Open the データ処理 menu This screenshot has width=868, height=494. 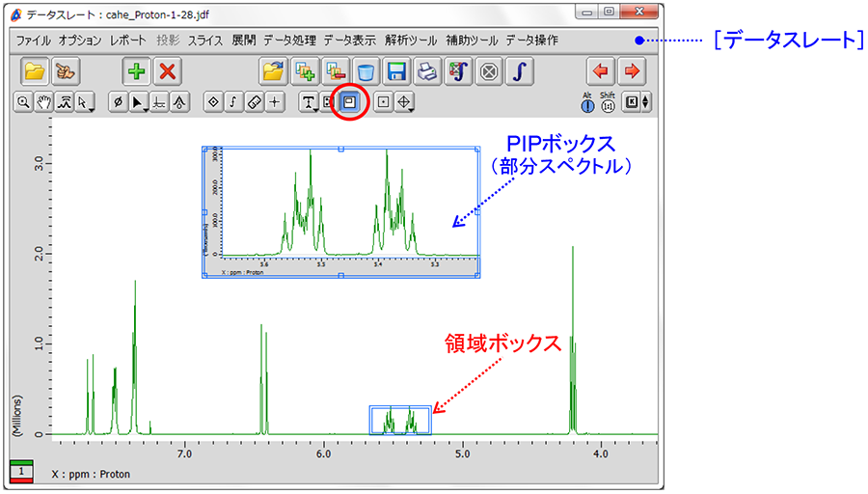pyautogui.click(x=289, y=41)
